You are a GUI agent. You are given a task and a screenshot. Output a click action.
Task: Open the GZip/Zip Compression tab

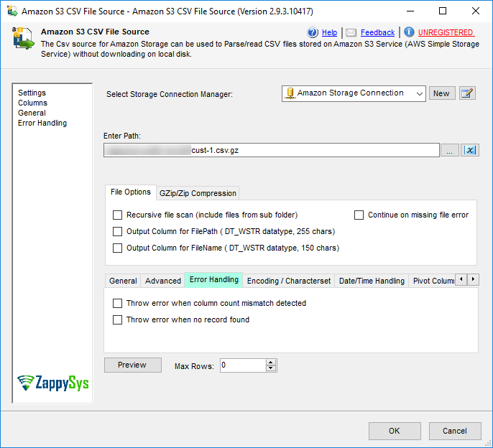198,193
